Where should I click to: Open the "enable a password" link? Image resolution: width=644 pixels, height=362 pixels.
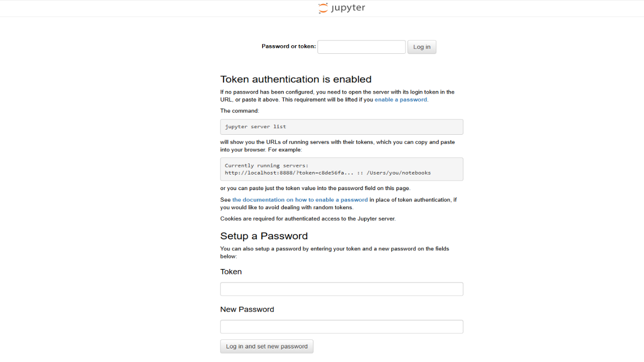click(x=400, y=100)
